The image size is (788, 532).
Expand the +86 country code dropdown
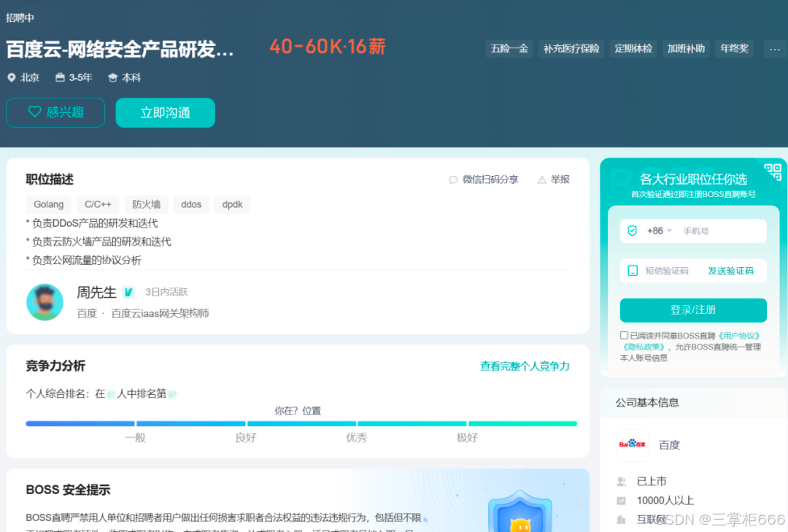click(x=660, y=231)
